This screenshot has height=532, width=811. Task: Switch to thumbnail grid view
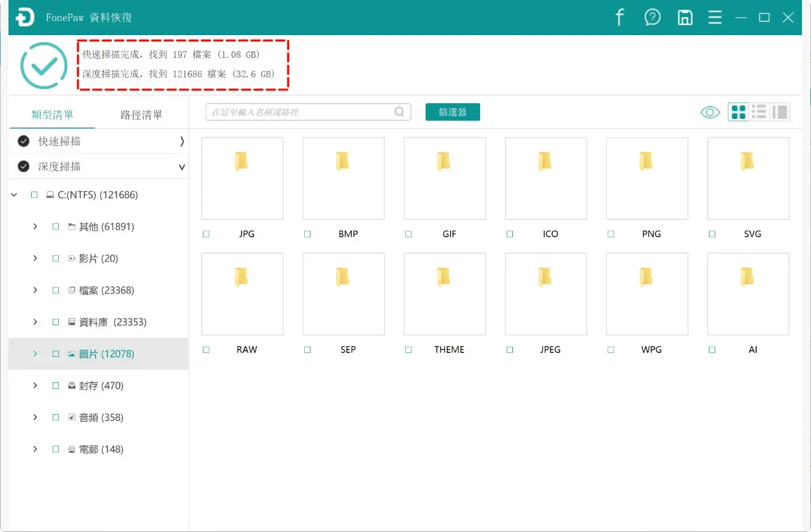point(738,112)
